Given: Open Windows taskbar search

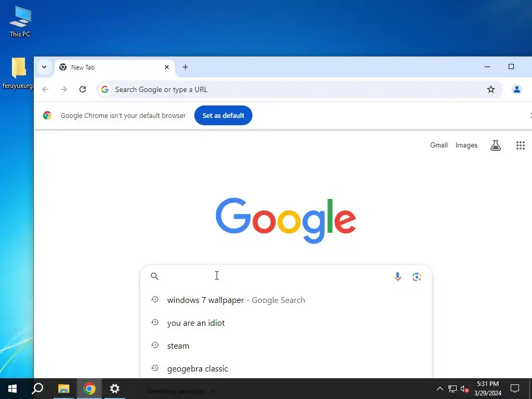Looking at the screenshot, I should point(37,389).
